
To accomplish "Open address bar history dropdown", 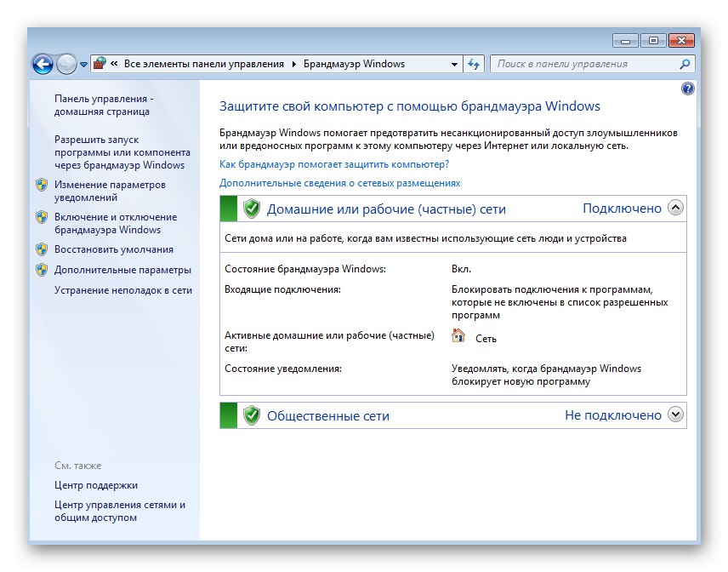I will [454, 64].
